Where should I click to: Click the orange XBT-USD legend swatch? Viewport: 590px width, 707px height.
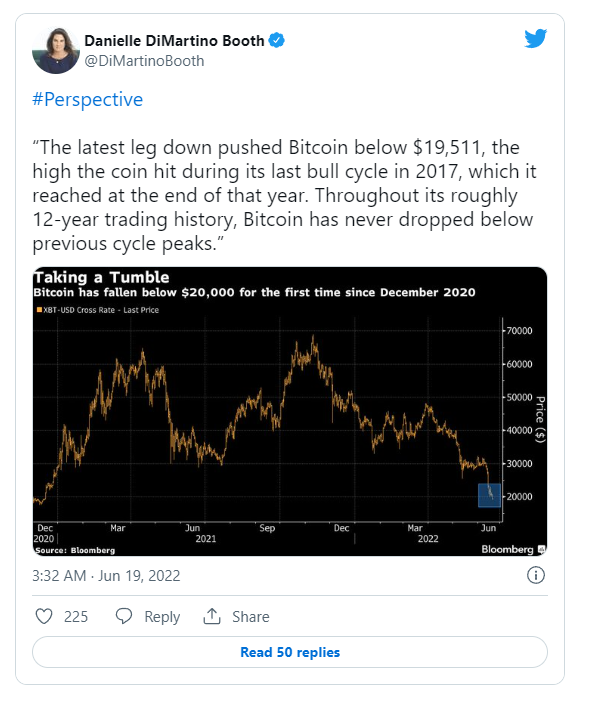pos(39,310)
